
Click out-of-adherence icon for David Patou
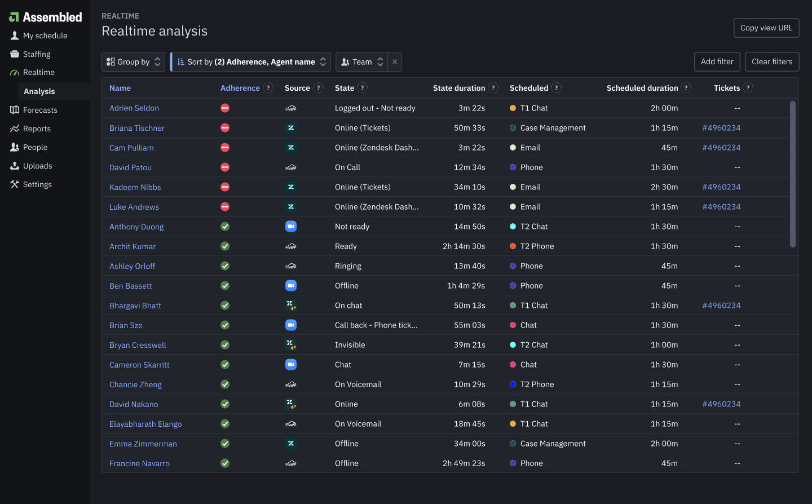click(225, 167)
